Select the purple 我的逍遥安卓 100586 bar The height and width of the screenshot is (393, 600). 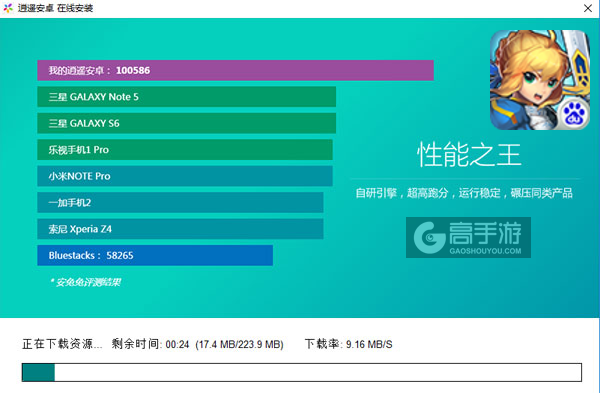(x=235, y=70)
